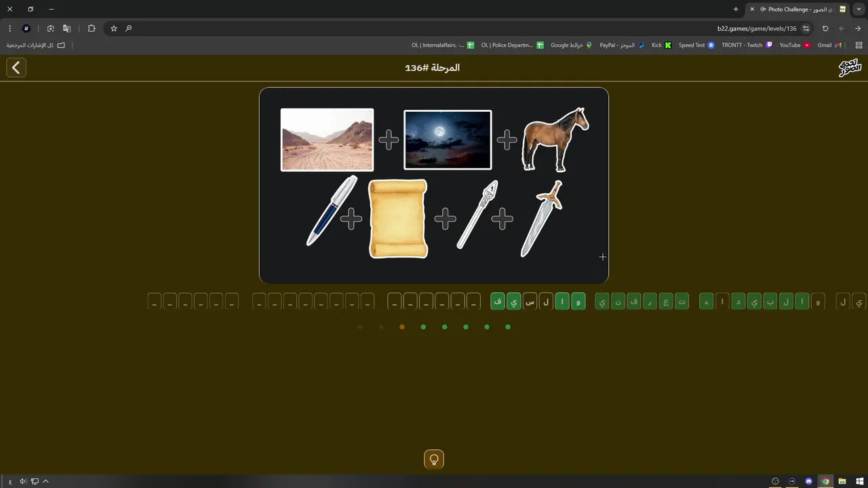Click the desert landscape picture

(x=327, y=140)
